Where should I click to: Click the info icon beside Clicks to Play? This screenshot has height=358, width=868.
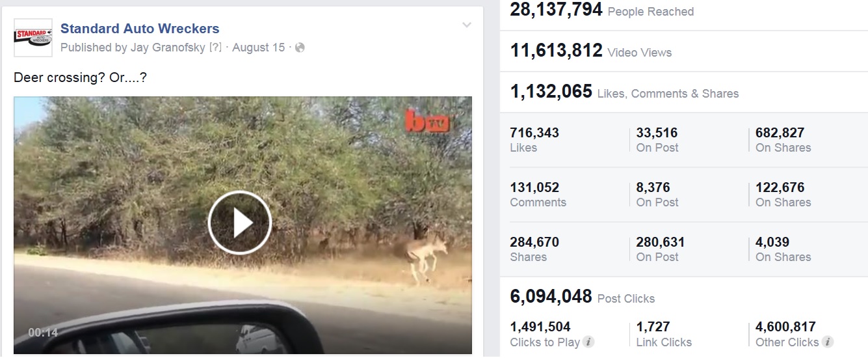point(588,342)
